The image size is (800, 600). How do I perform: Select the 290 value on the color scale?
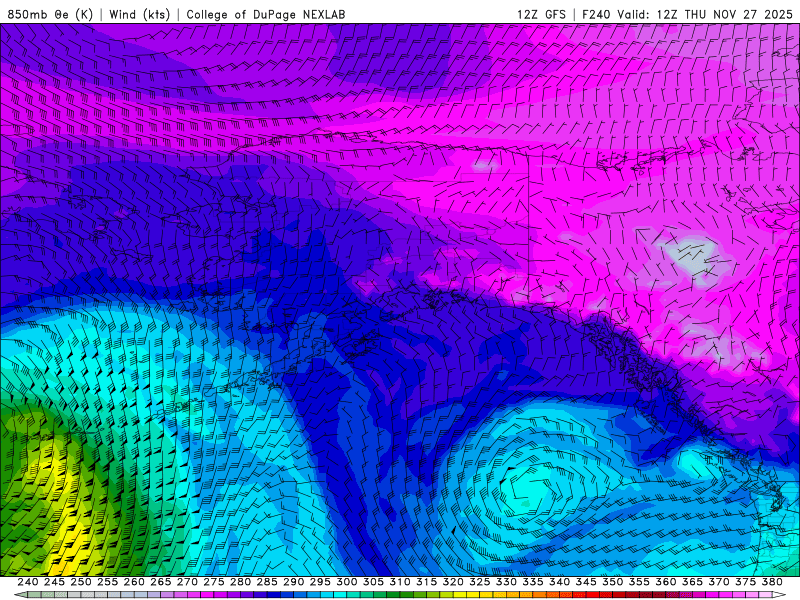(293, 582)
